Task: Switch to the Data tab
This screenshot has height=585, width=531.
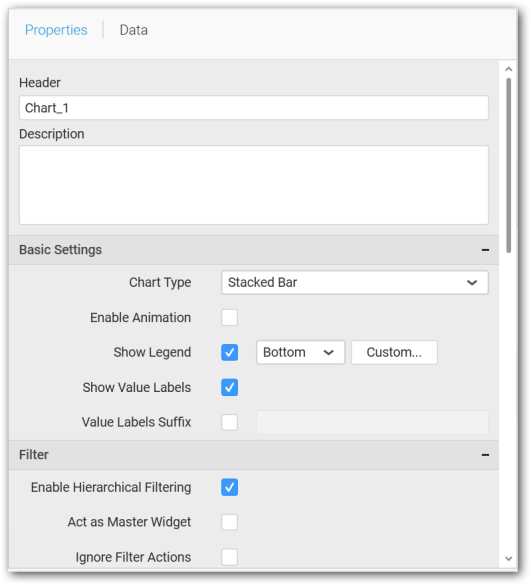Action: 134,30
